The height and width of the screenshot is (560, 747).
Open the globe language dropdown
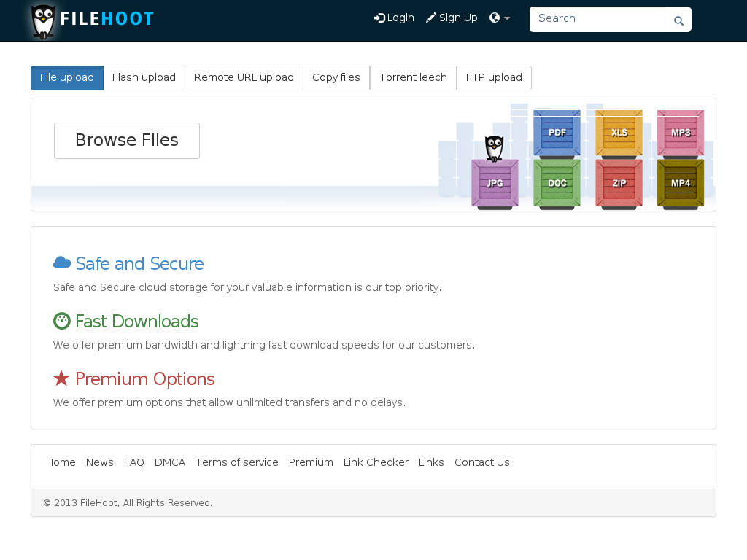point(500,18)
